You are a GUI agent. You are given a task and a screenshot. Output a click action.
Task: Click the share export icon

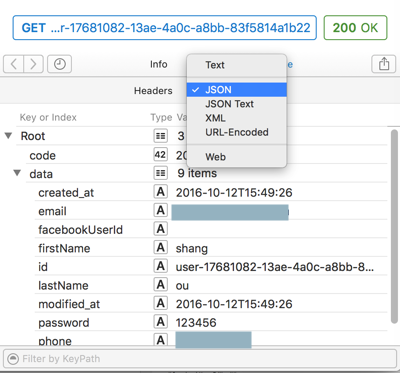384,64
